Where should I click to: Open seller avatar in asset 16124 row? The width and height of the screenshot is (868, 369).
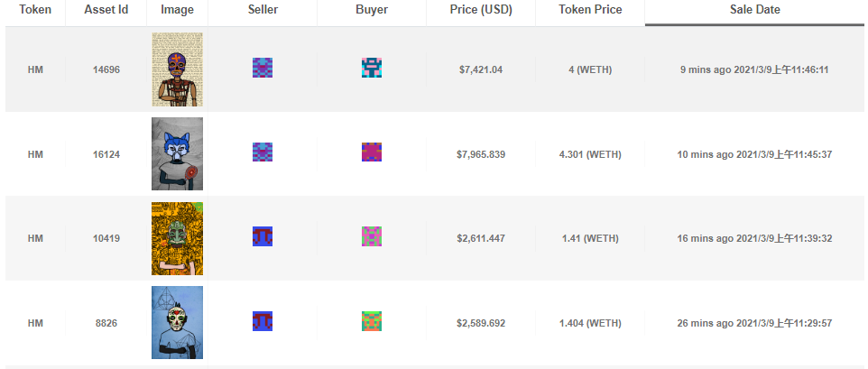(263, 152)
